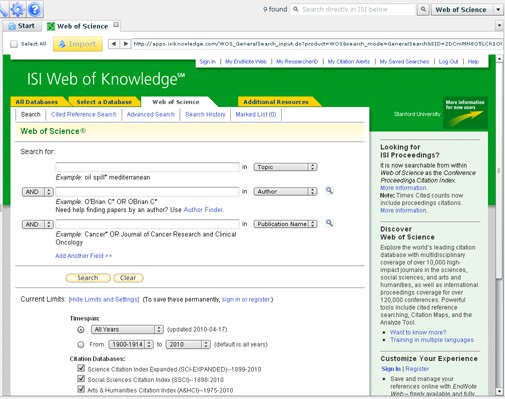This screenshot has width=505, height=399.
Task: Click Sign In link in top navigation
Action: click(x=207, y=62)
